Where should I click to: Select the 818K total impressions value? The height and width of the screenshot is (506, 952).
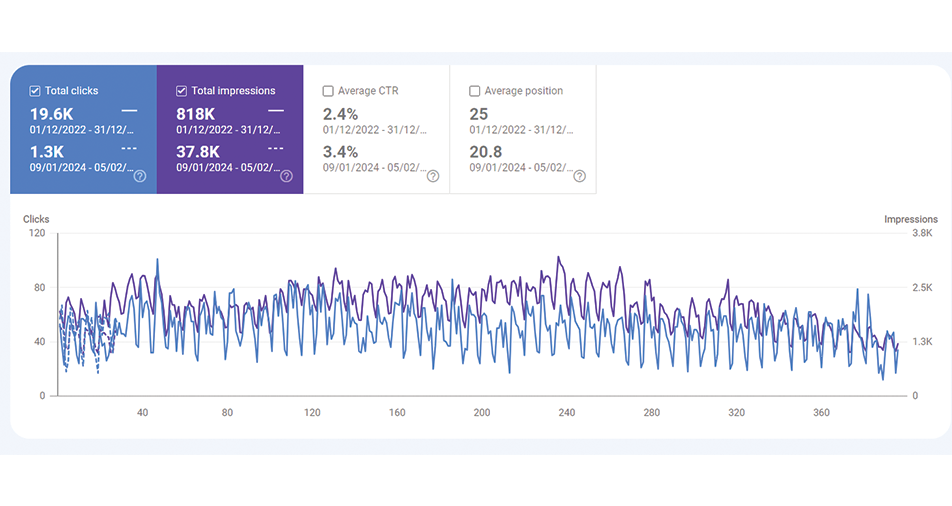(x=196, y=114)
